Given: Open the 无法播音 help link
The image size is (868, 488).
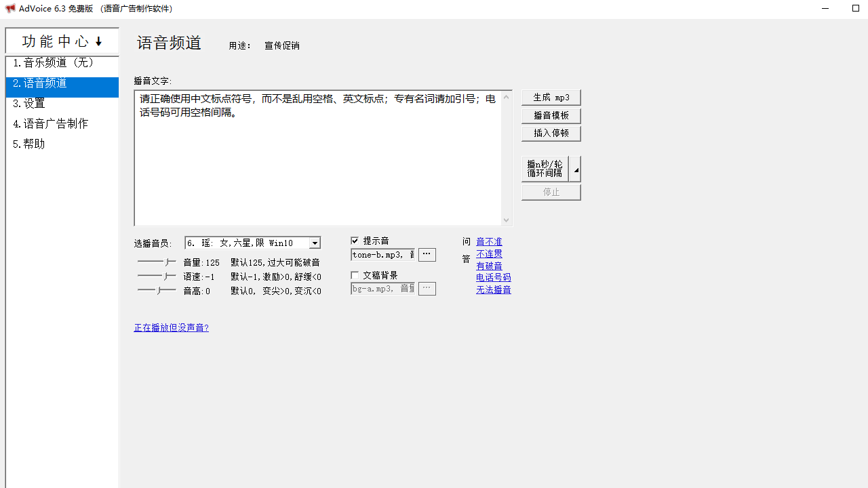Looking at the screenshot, I should (x=494, y=290).
